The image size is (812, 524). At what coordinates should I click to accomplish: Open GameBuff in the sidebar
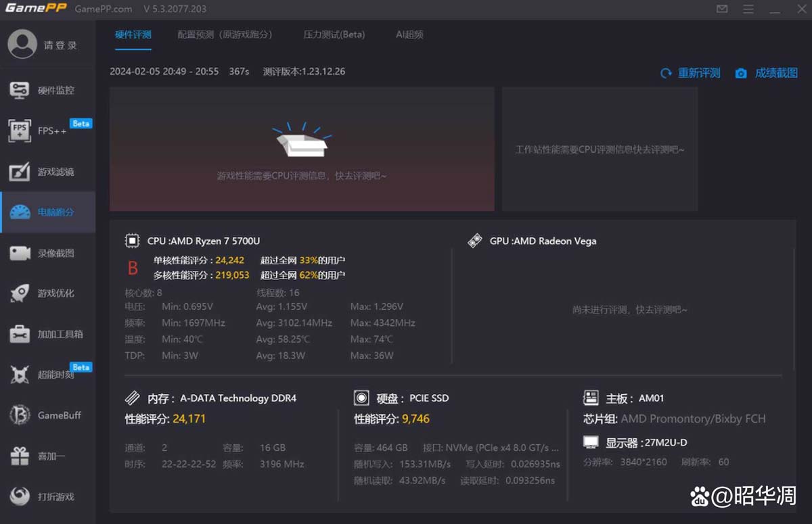[20, 415]
